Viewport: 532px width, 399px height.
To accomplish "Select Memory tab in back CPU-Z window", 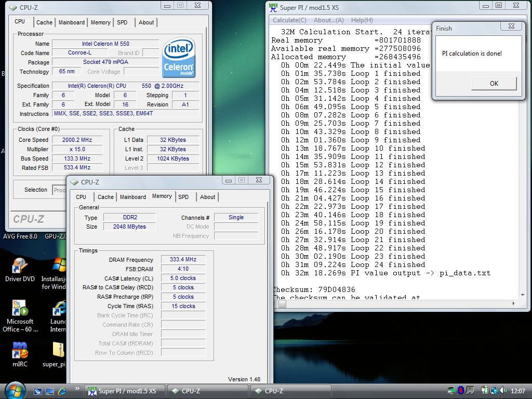I will point(100,22).
